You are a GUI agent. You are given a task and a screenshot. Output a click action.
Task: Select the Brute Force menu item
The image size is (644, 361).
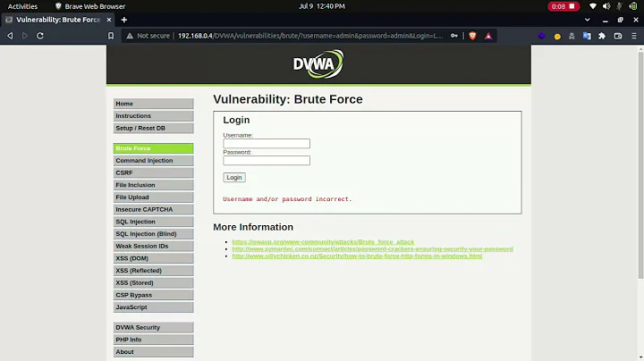[x=153, y=148]
